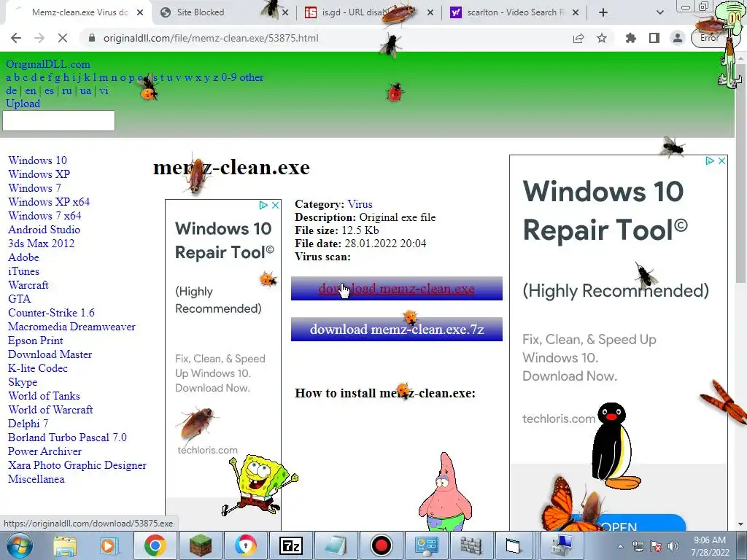Open Windows Explorer from taskbar
The height and width of the screenshot is (560, 747).
(65, 546)
